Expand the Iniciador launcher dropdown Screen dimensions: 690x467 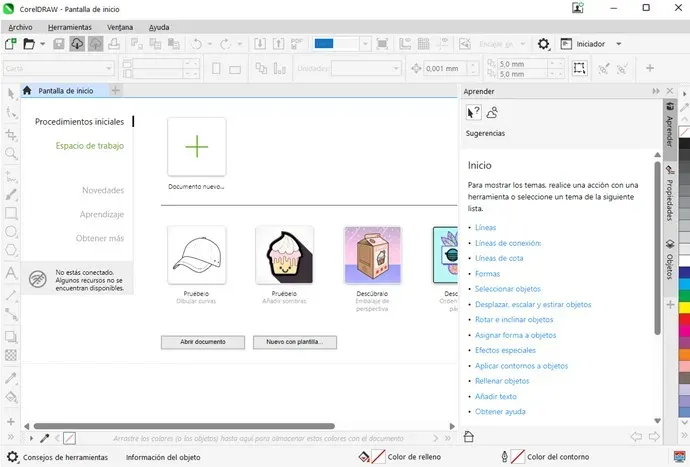pyautogui.click(x=619, y=44)
